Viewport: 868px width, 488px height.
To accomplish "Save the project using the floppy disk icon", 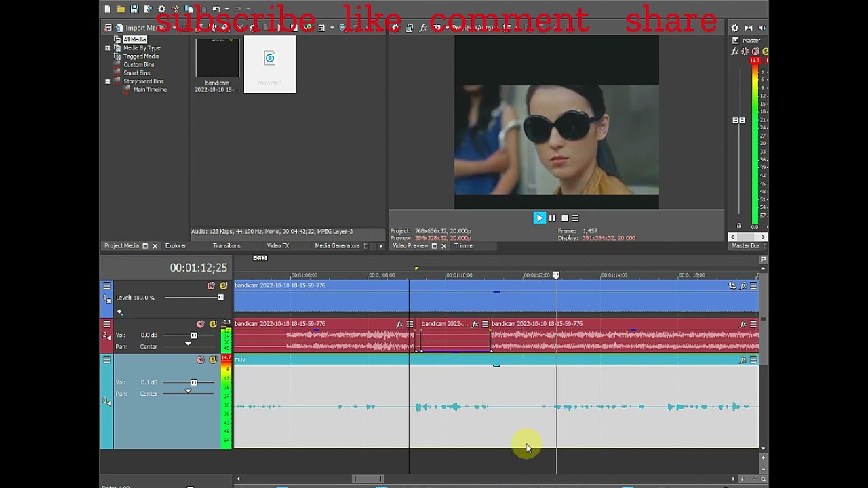I will (134, 9).
